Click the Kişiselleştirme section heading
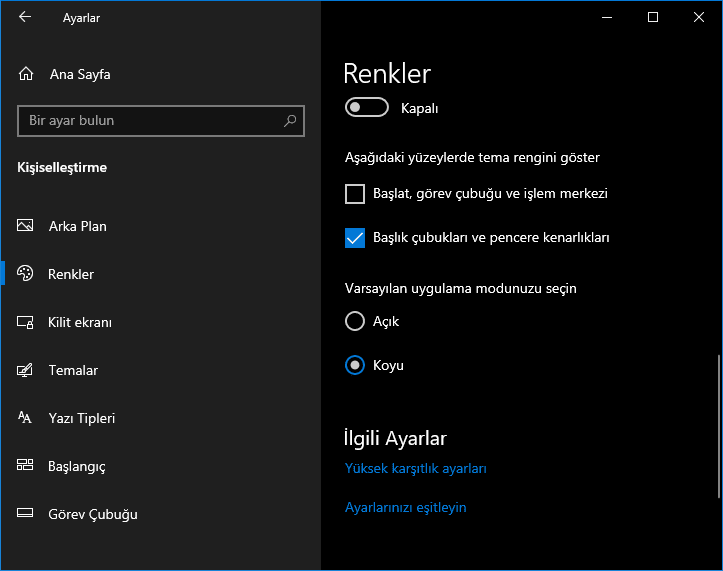This screenshot has height=571, width=723. [x=62, y=167]
